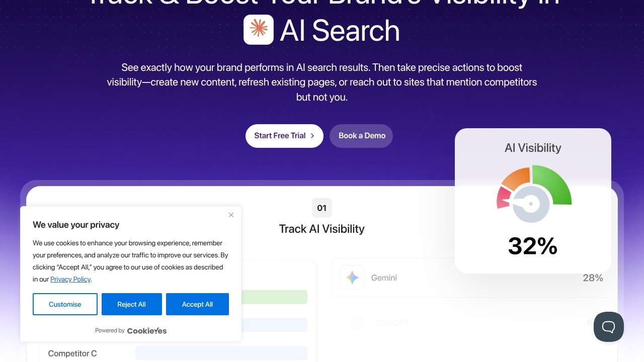This screenshot has height=362, width=644.
Task: Click the CookieYes logo
Action: pos(146,331)
